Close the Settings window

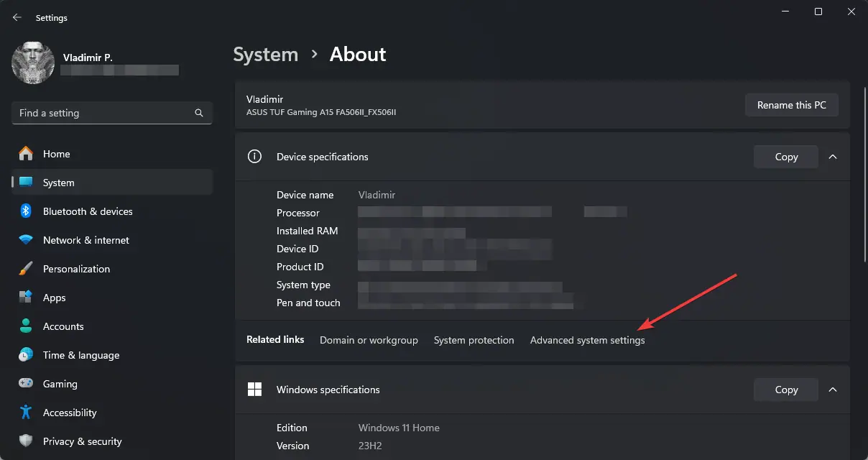pyautogui.click(x=851, y=11)
